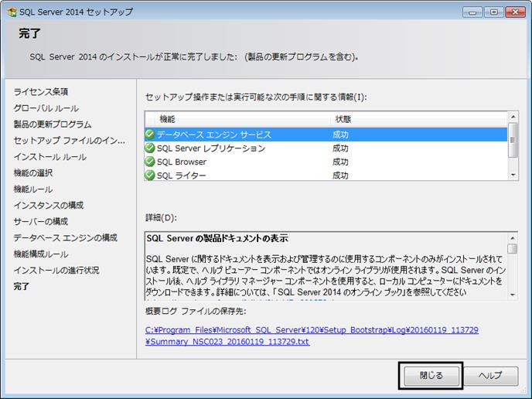Screen dimensions: 532x399
Task: Select the SQL ライター row
Action: (326, 175)
